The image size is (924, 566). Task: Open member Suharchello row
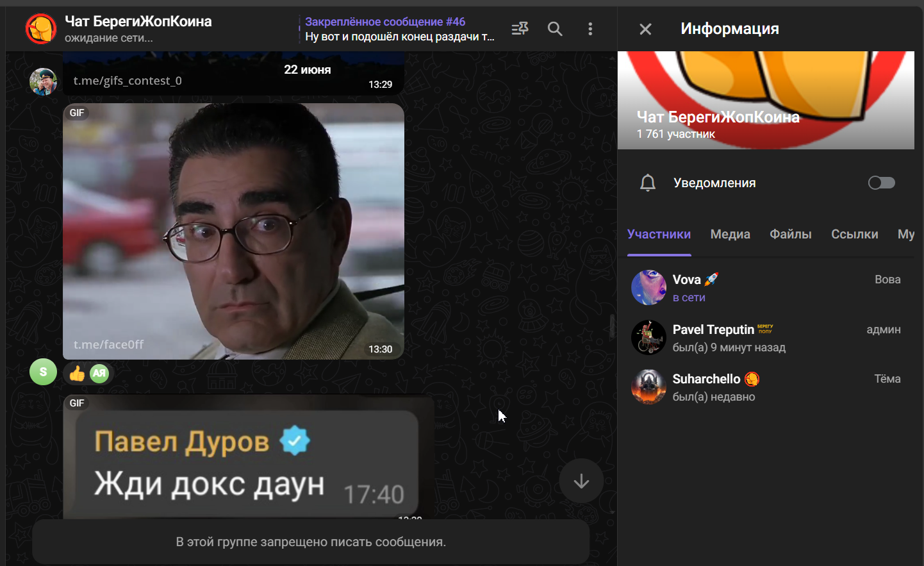766,387
